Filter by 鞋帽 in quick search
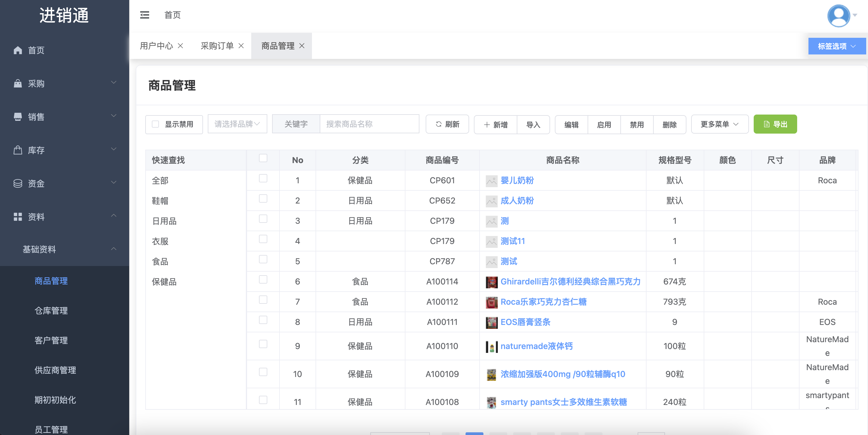Viewport: 868px width, 435px height. click(160, 201)
